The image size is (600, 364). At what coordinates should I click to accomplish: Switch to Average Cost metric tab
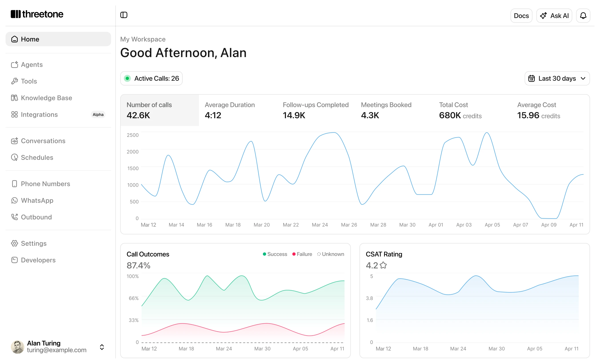tap(550, 110)
